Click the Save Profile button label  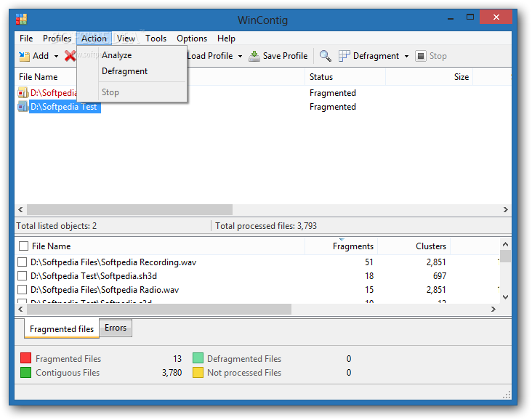click(285, 56)
